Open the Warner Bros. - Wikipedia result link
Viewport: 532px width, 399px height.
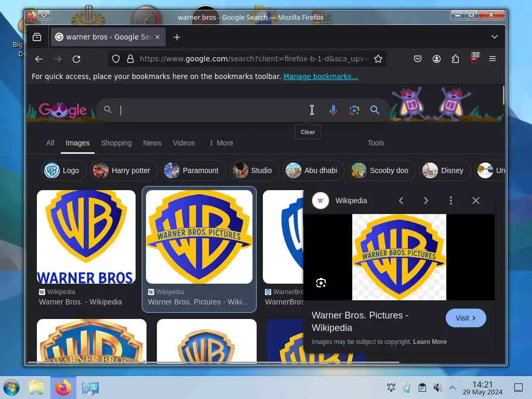[x=81, y=302]
